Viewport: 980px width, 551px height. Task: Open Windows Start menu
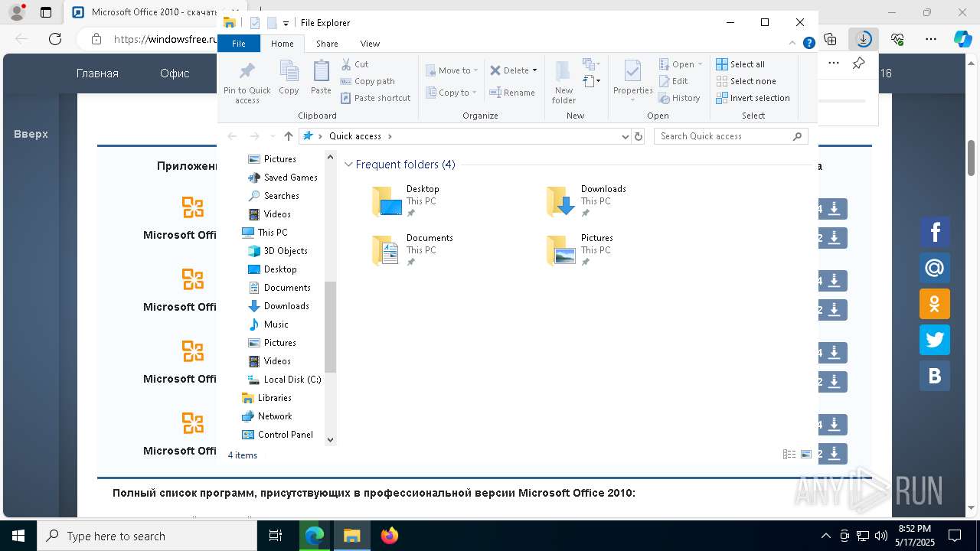coord(18,536)
